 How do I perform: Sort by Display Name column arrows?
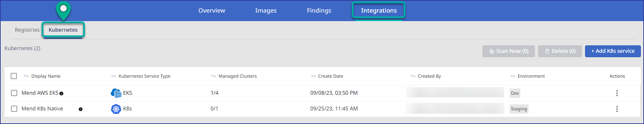(26, 76)
